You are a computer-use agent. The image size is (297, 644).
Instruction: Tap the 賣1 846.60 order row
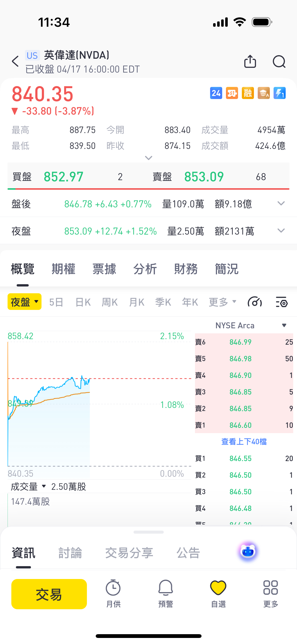(x=244, y=425)
